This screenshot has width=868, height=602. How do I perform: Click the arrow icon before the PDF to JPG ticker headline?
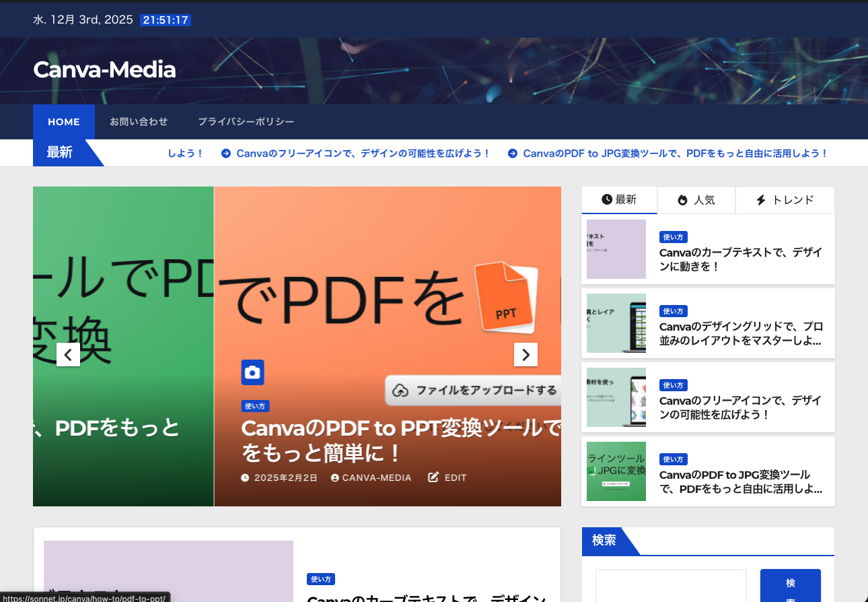coord(513,154)
